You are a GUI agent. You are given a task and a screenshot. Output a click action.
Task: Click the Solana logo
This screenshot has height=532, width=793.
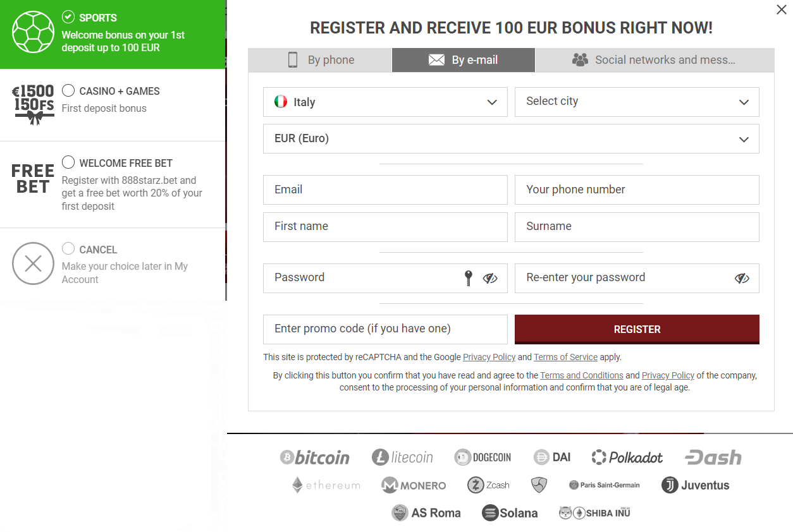point(510,513)
